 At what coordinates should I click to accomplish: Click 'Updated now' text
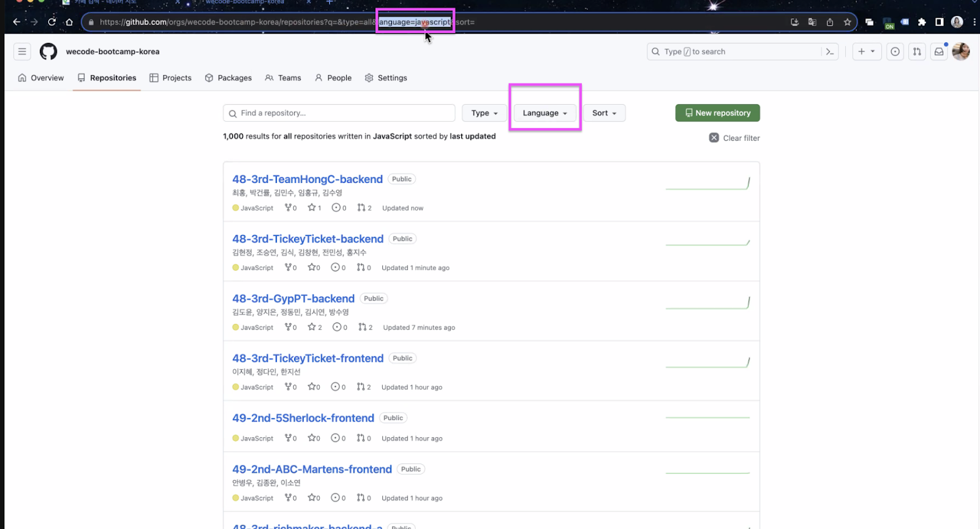click(403, 208)
